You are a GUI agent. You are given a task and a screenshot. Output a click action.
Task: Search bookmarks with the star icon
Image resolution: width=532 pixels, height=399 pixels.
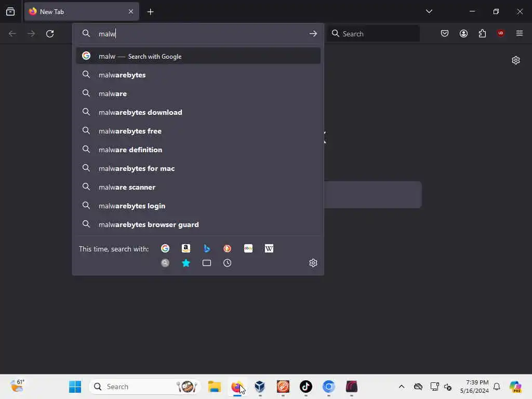click(x=186, y=263)
